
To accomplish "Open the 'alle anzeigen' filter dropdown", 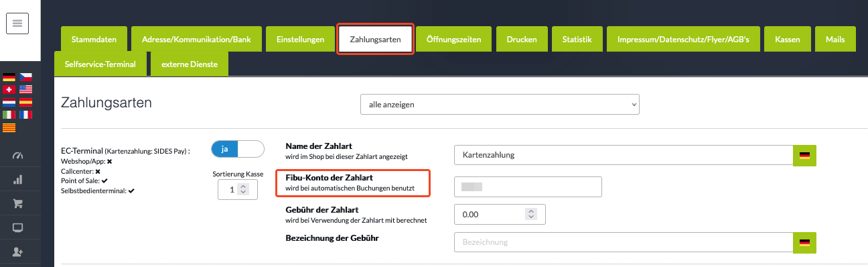I will (500, 105).
